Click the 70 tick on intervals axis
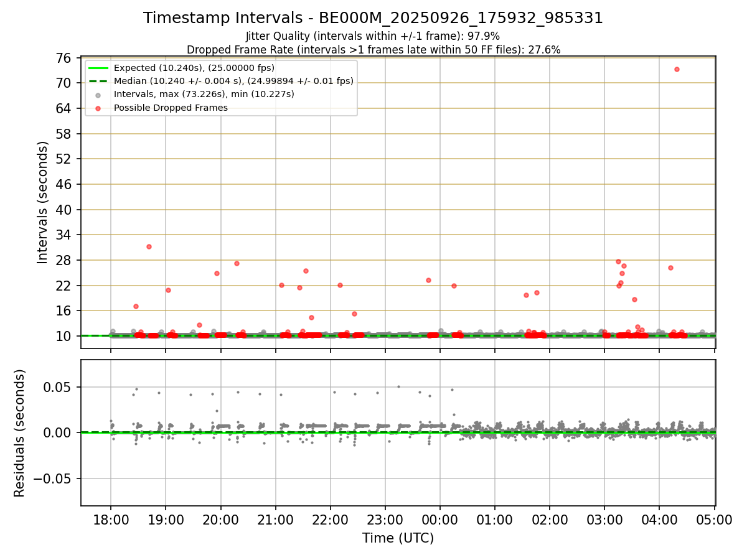 (x=63, y=83)
